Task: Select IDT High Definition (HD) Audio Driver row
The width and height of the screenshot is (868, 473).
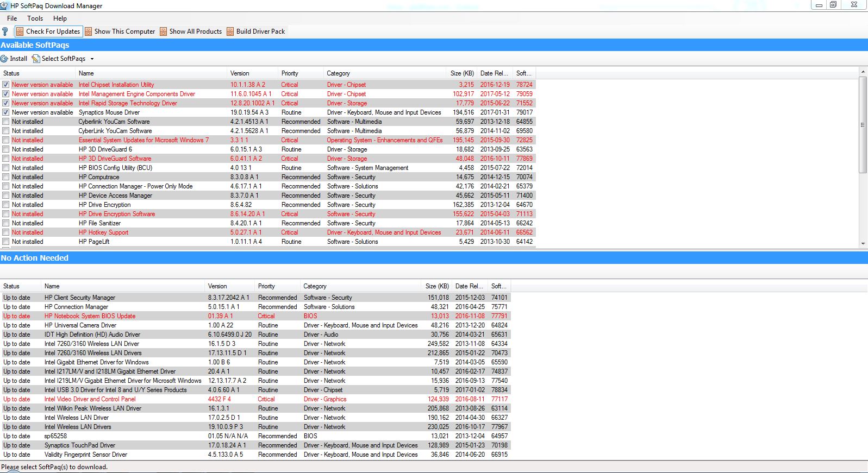Action: tap(255, 335)
